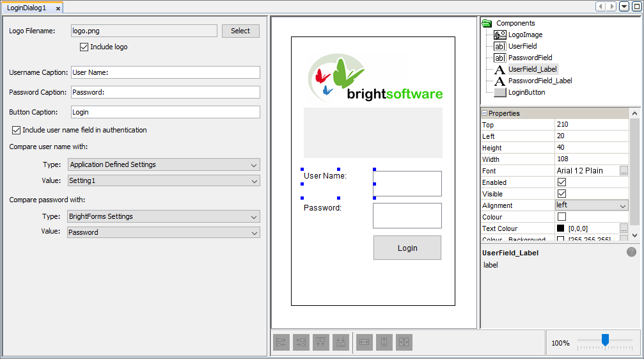Click the align top edges toolbar icon
The height and width of the screenshot is (359, 644).
coord(321,342)
